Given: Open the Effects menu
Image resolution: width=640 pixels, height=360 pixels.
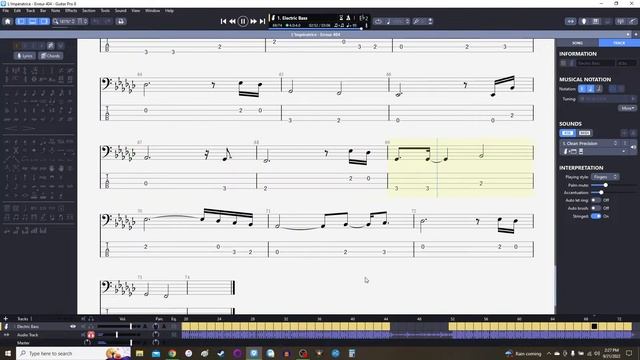Looking at the screenshot, I should pyautogui.click(x=71, y=11).
